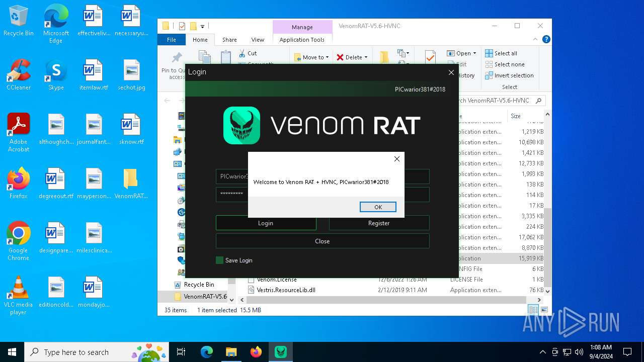Click the Firefox desktop shortcut
Image resolution: width=644 pixels, height=362 pixels.
point(19,184)
